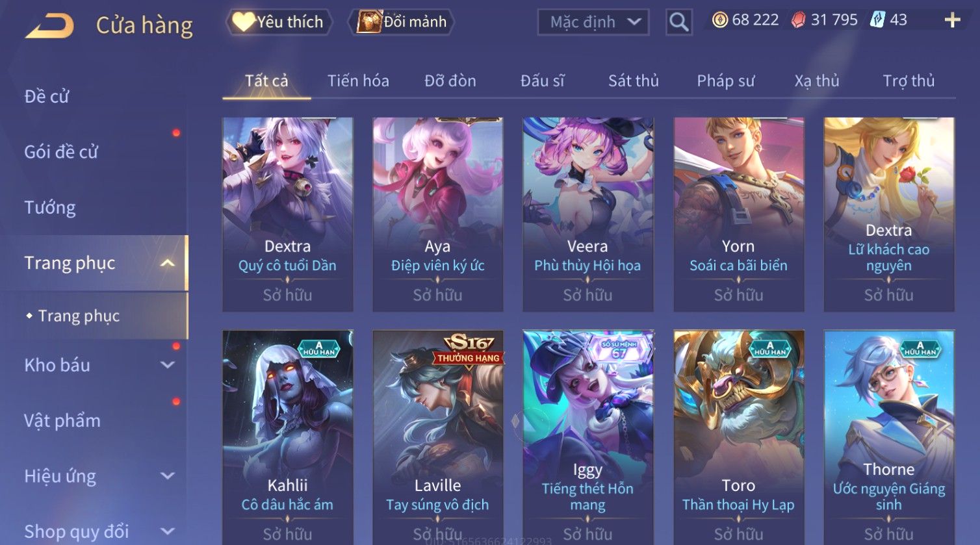Click the heart icon on Yêu thích
The height and width of the screenshot is (545, 980).
point(244,22)
